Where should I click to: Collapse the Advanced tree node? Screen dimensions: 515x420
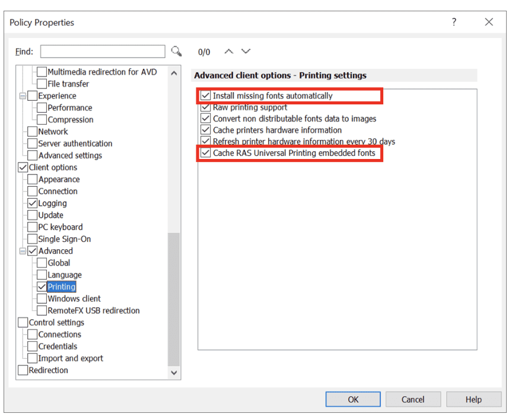pos(23,251)
